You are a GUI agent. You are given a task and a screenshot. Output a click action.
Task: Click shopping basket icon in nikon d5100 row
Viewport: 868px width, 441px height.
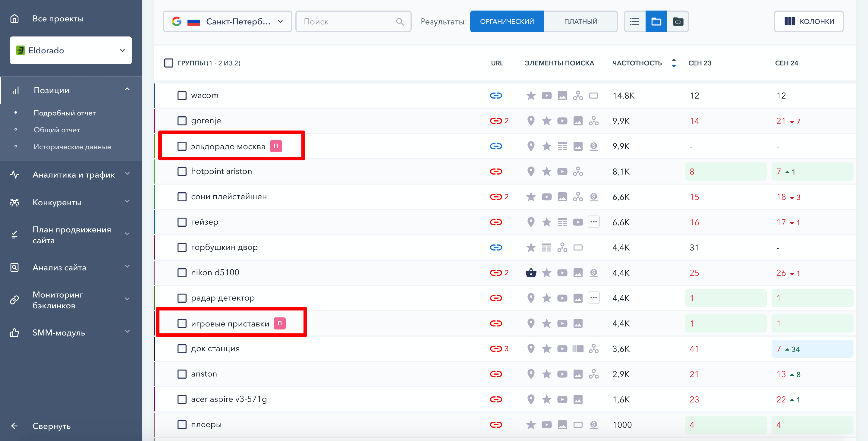[531, 272]
